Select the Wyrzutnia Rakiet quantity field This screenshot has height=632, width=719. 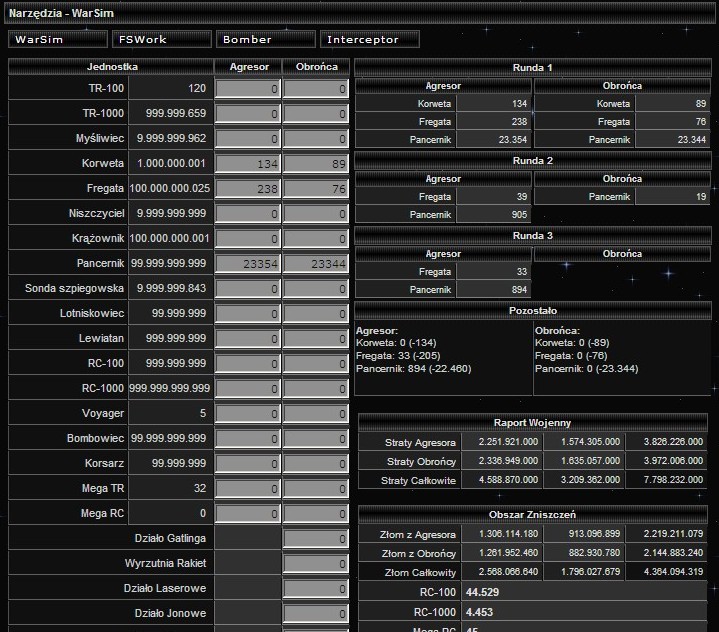coord(315,564)
